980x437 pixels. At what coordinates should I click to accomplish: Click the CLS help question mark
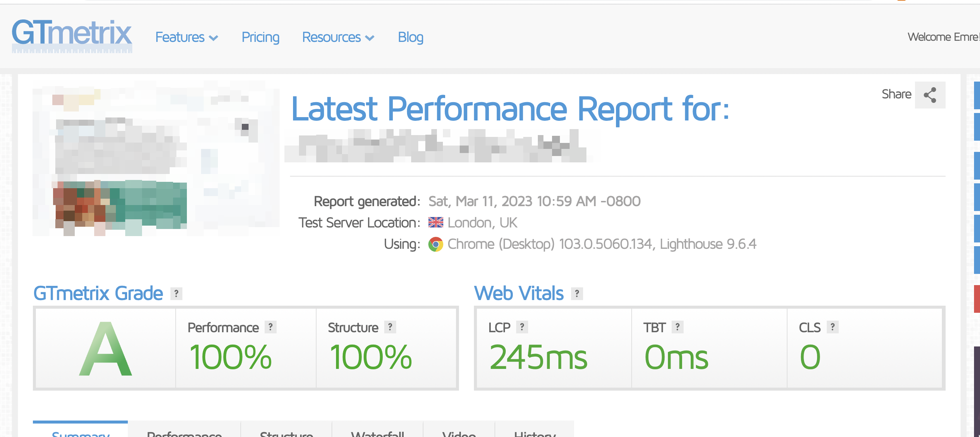click(833, 327)
